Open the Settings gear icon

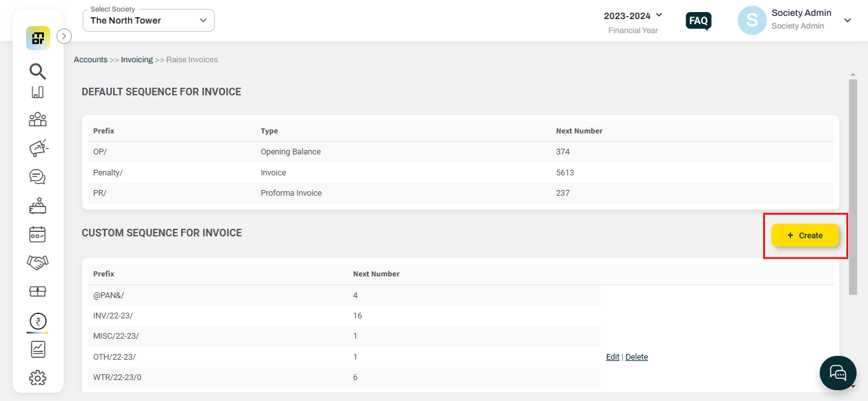pyautogui.click(x=37, y=377)
